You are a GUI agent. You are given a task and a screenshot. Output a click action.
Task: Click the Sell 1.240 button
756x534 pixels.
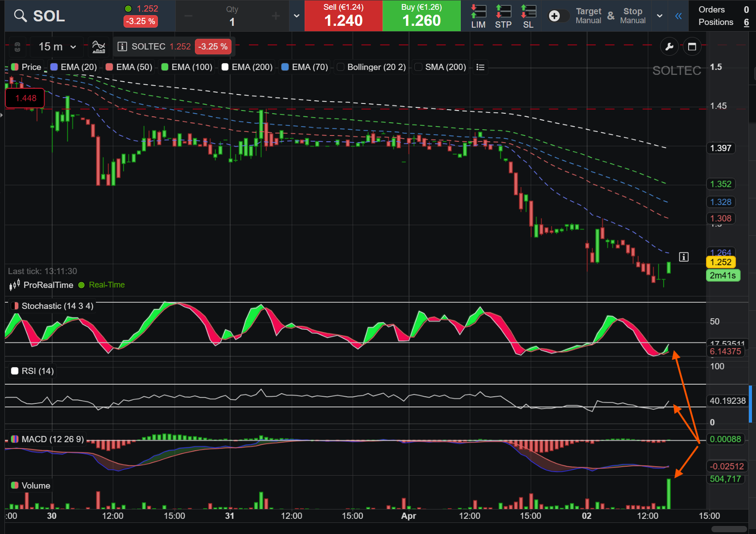click(x=343, y=16)
